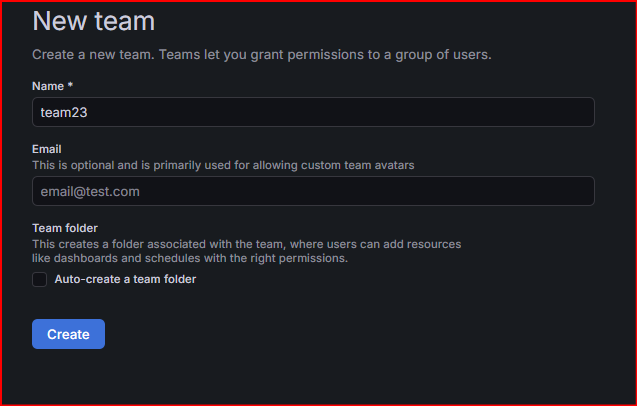This screenshot has width=637, height=406.
Task: Click the required asterisk next to Name
Action: 70,85
